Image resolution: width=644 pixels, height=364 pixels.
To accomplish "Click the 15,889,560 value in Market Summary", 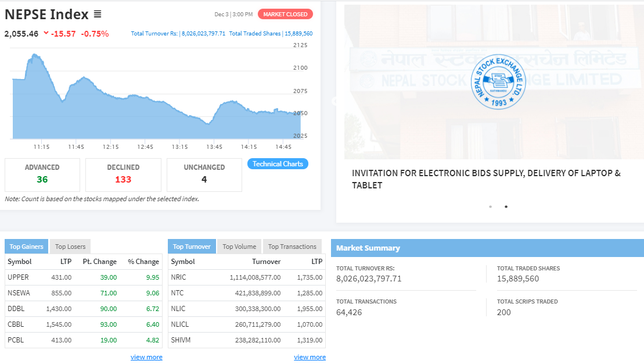I will coord(518,279).
